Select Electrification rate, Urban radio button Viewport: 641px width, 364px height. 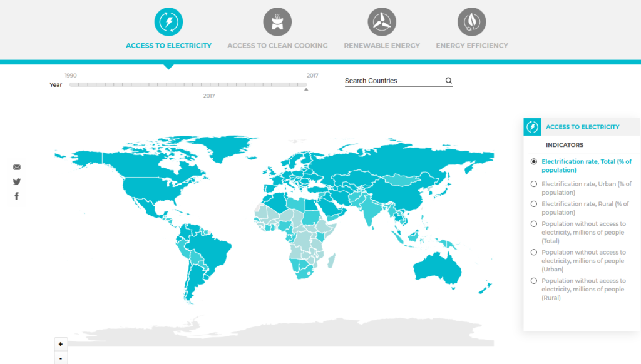click(533, 184)
